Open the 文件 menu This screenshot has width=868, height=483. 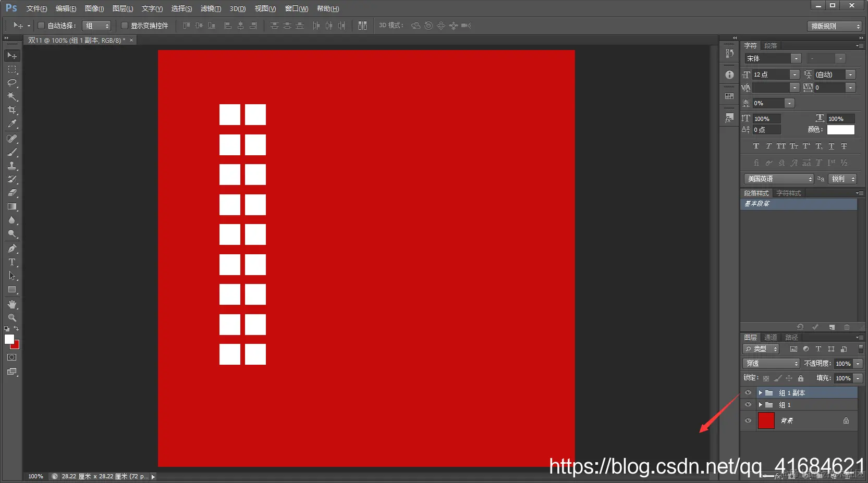(x=36, y=9)
